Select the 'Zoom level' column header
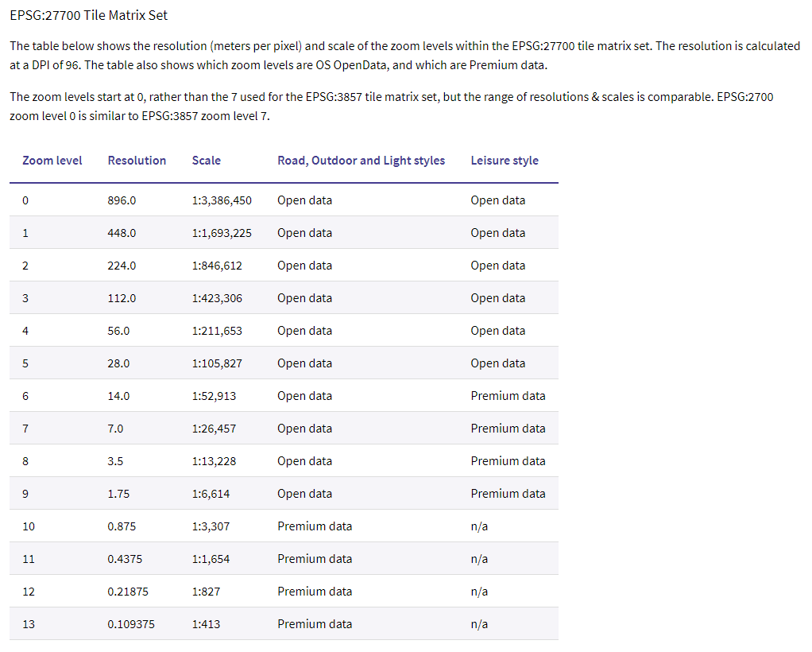Viewport: 812px width, 652px height. [x=52, y=161]
